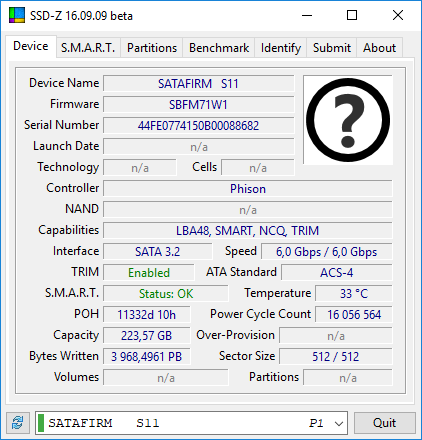Click the Serial Number value field

199,126
